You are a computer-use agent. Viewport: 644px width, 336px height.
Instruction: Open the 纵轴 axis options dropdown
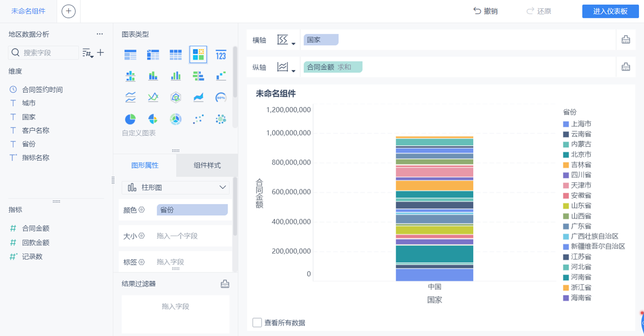click(x=286, y=67)
